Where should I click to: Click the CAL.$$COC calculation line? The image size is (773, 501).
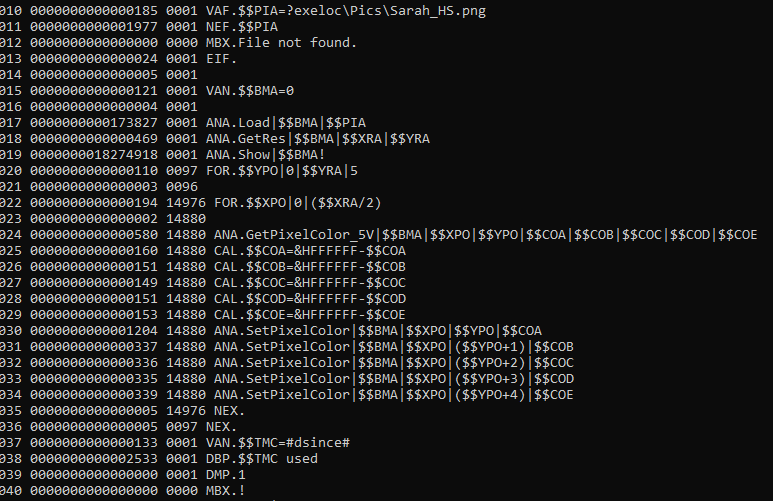point(310,283)
